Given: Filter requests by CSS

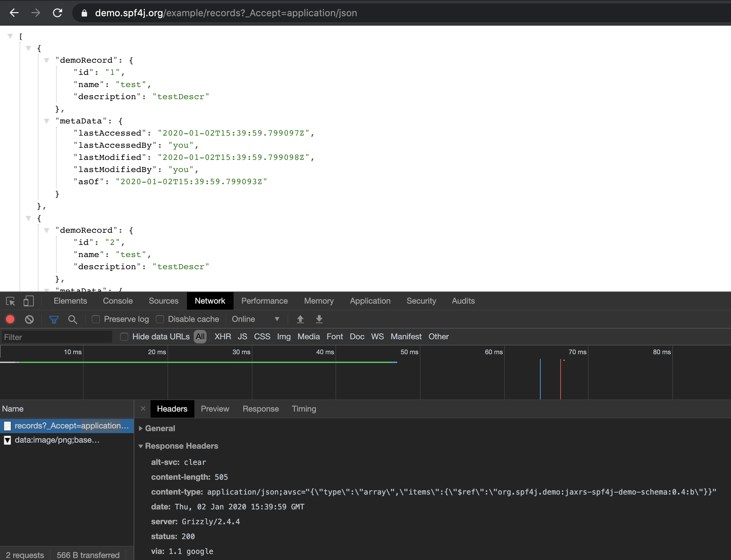Looking at the screenshot, I should [262, 337].
